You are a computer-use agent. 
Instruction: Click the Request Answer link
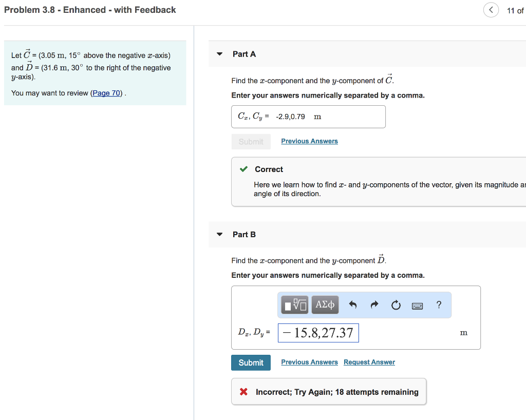point(369,362)
